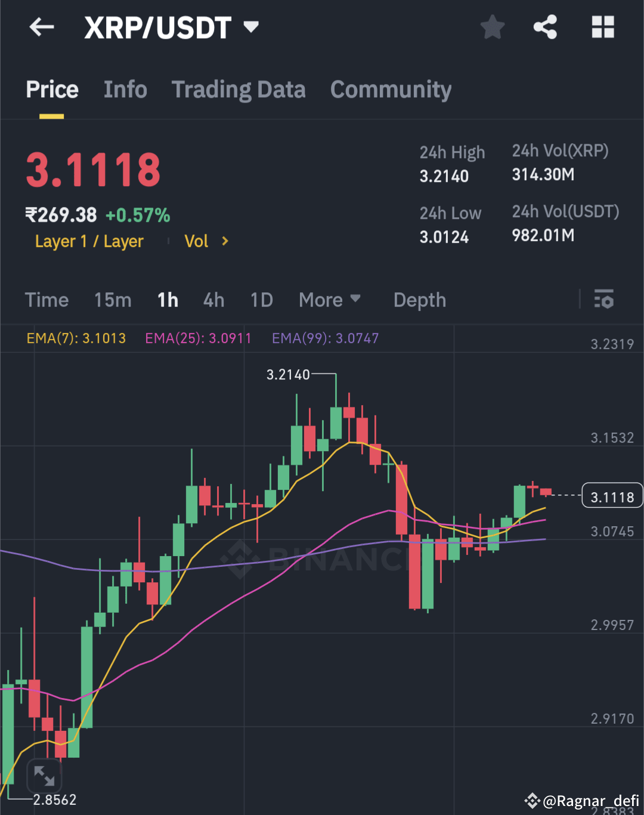
Task: Expand the Layer 1 / Layer tag
Action: point(89,241)
